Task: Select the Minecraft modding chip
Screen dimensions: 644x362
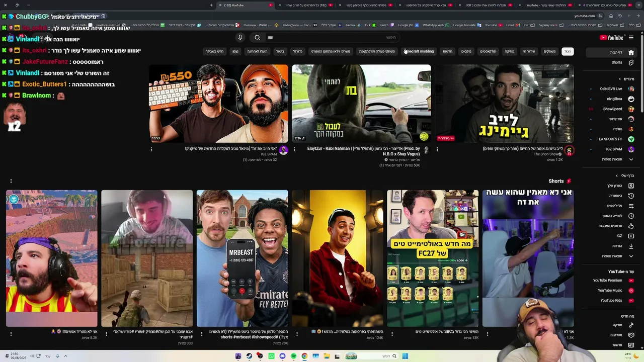Action: pyautogui.click(x=420, y=51)
